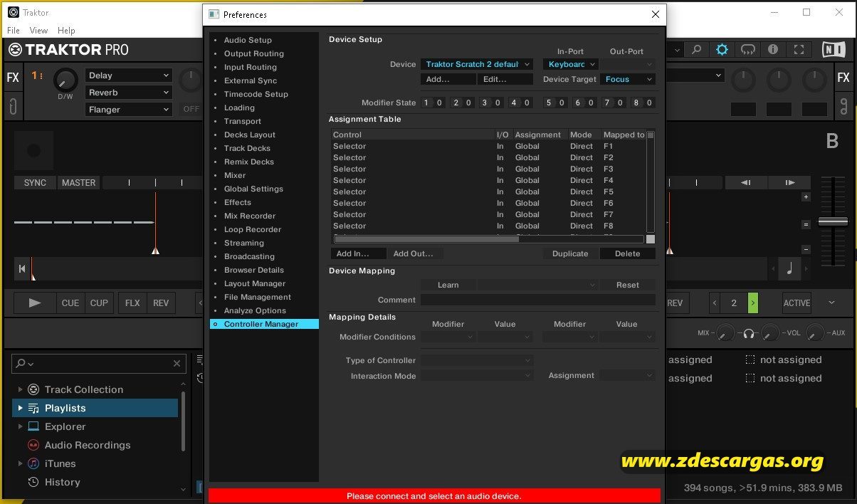Image resolution: width=857 pixels, height=504 pixels.
Task: Click the Comment input field
Action: point(538,300)
